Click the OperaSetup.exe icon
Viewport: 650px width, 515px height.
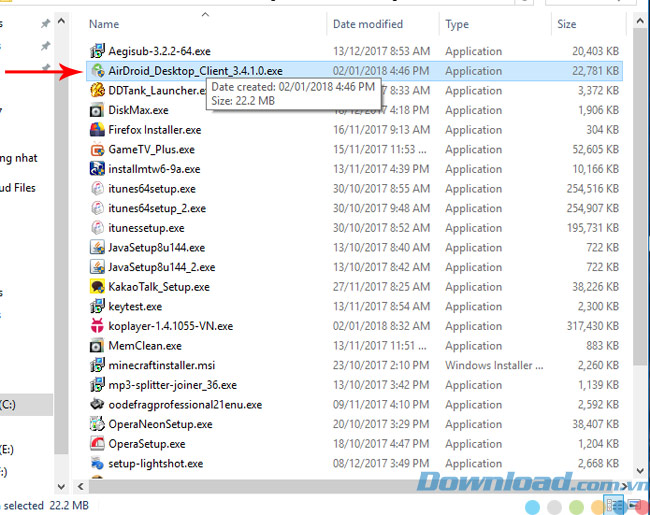tap(97, 444)
